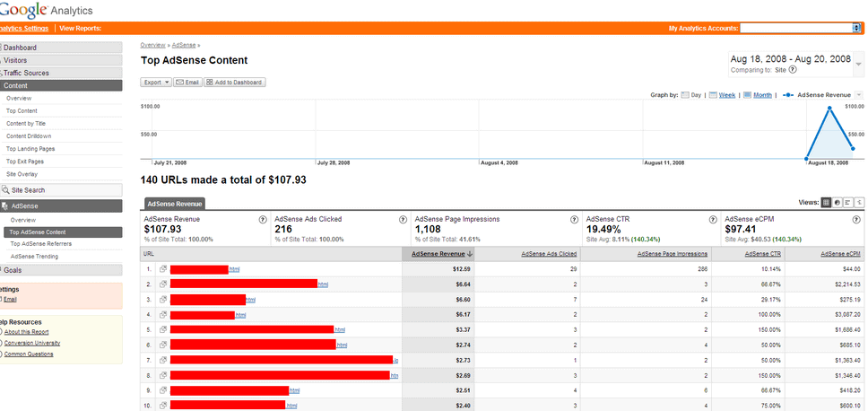Select the comparison view icon in Views
Image resolution: width=868 pixels, height=411 pixels.
tap(859, 203)
